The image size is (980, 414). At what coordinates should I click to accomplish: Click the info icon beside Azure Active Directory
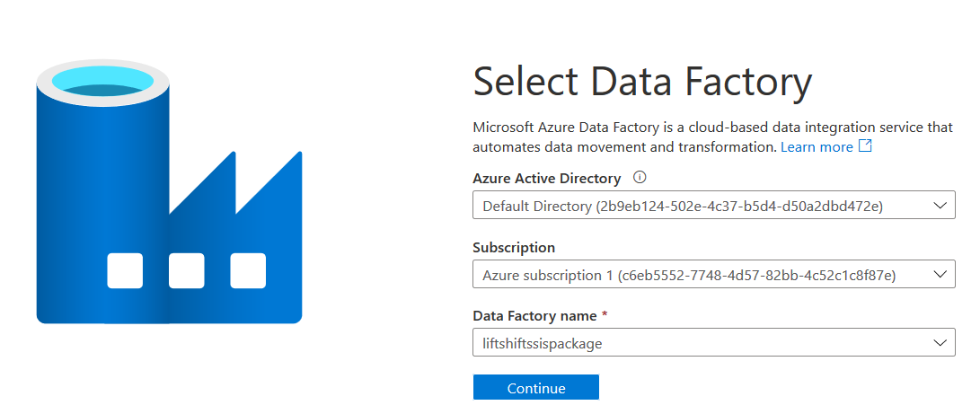(x=640, y=178)
